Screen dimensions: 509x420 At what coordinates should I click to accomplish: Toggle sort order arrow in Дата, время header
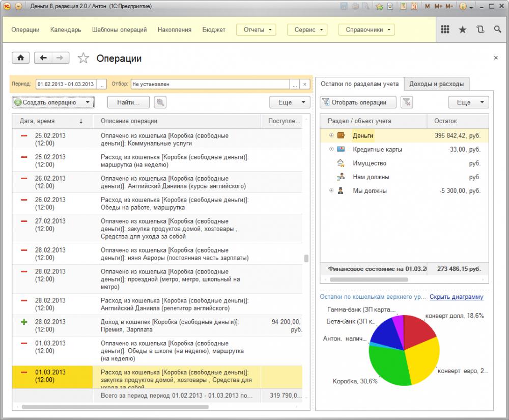(x=81, y=121)
